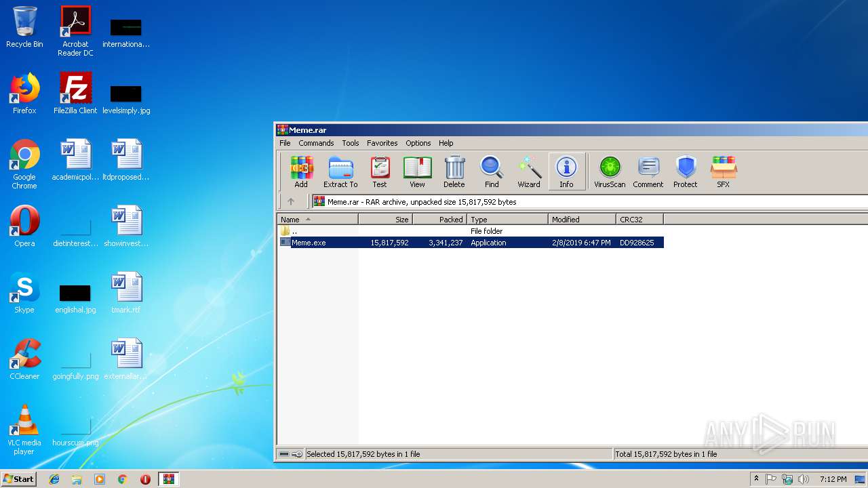This screenshot has width=868, height=488.
Task: Select the FileZilla Client desktop shortcut
Action: (x=75, y=94)
